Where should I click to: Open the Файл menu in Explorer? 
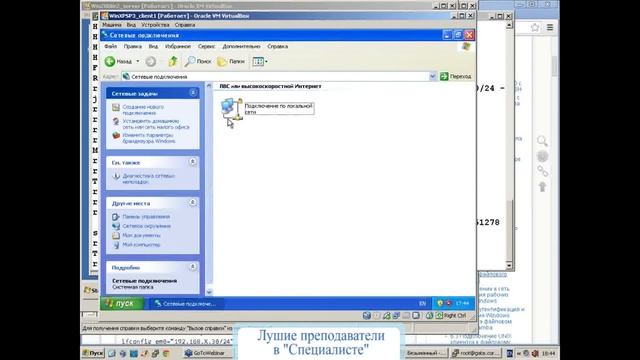[x=110, y=47]
